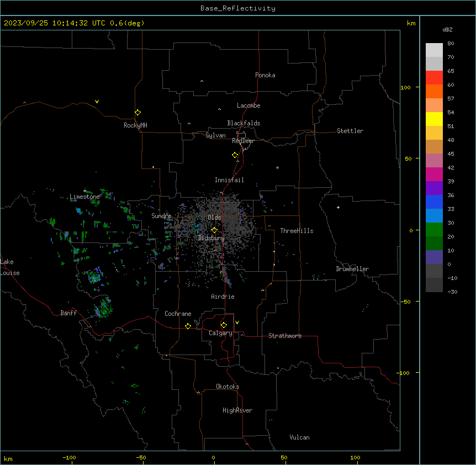The width and height of the screenshot is (476, 465).
Task: Click the HighRiver town label
Action: [237, 410]
